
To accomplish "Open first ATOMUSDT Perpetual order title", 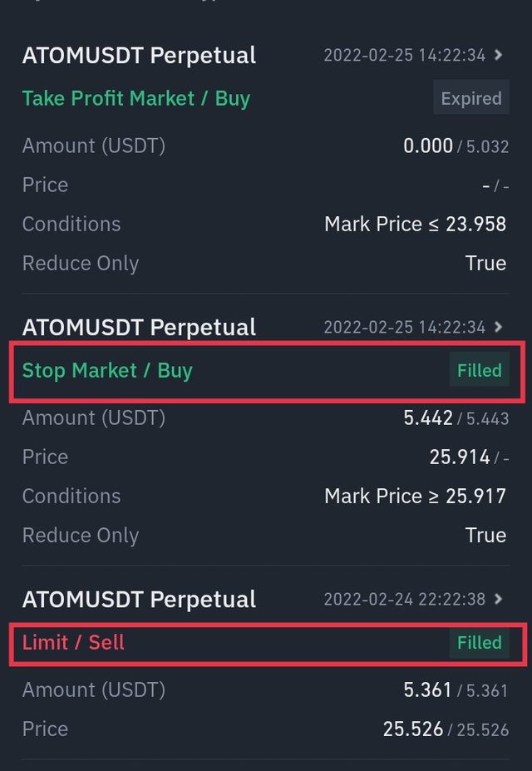I will pyautogui.click(x=139, y=55).
